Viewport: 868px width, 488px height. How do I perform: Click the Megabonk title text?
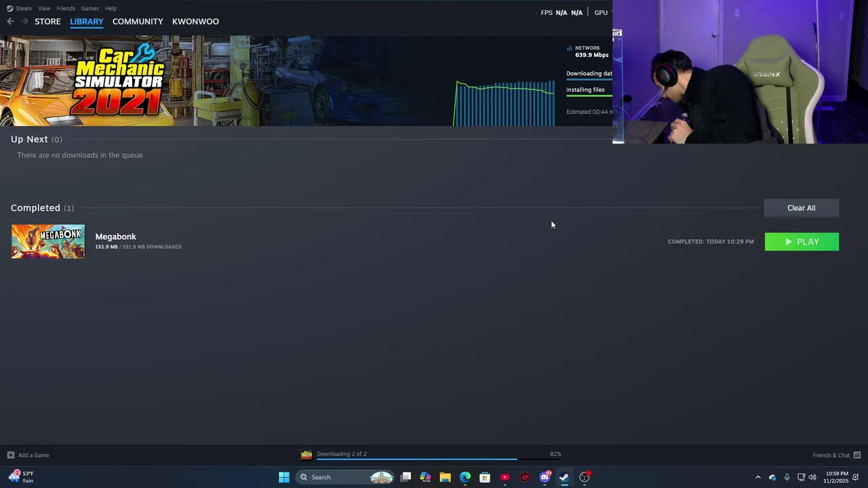[115, 237]
